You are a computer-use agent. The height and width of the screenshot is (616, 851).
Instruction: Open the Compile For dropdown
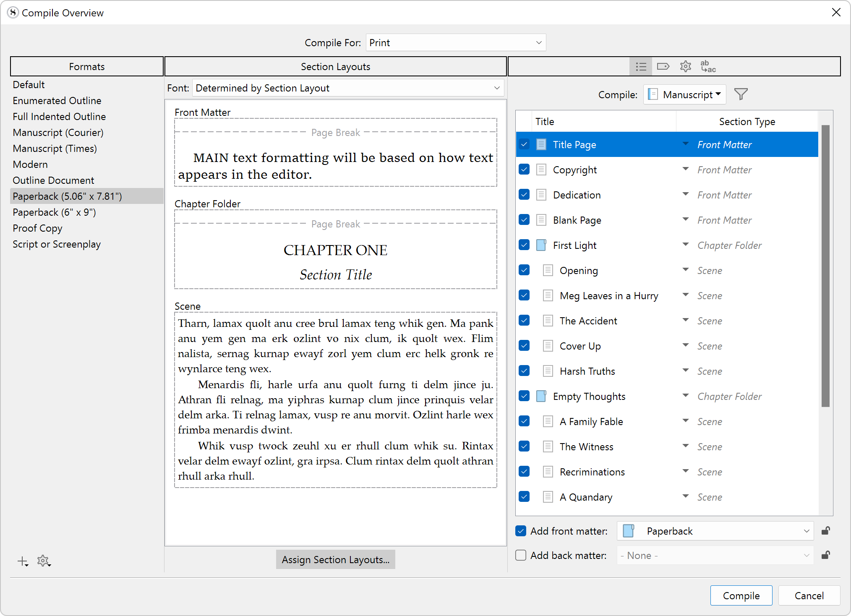pyautogui.click(x=455, y=42)
